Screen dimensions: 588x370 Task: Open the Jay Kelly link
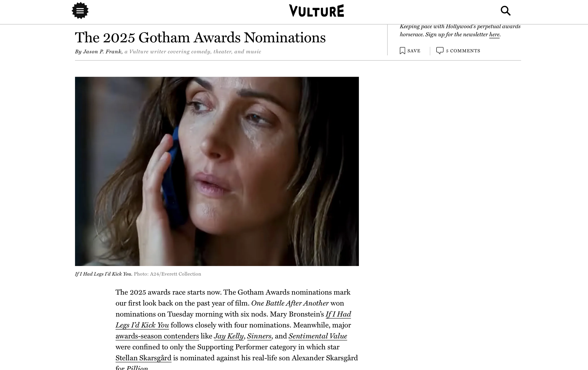pos(229,336)
